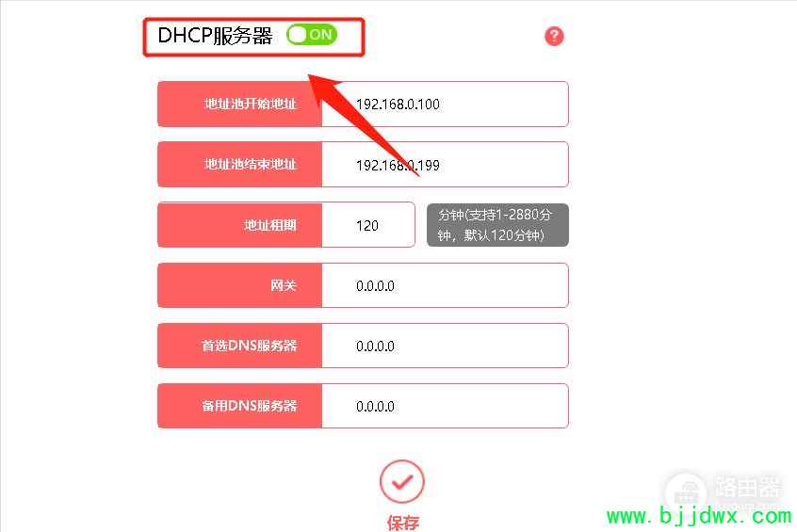Screen dimensions: 797x532
Task: Open the www.bjjdwx.com watermark link
Action: [699, 516]
